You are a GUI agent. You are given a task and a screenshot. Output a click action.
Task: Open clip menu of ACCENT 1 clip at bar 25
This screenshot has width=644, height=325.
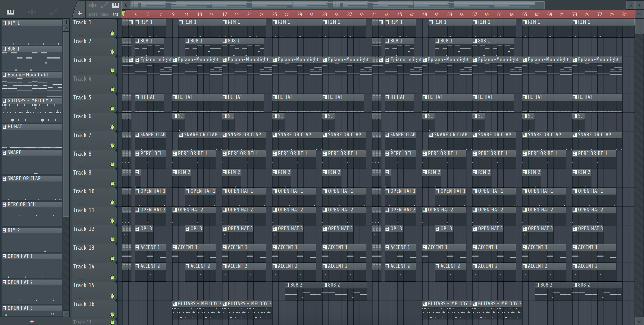coord(275,247)
